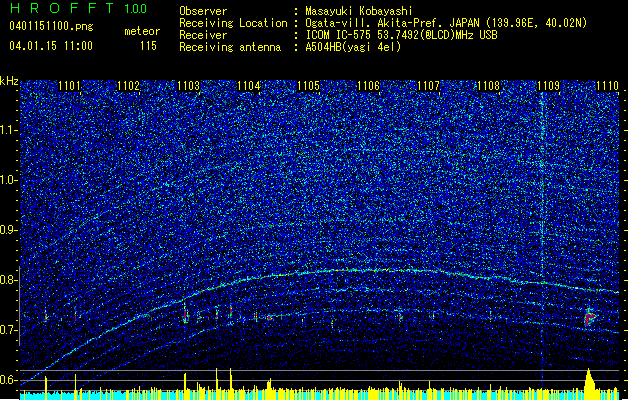Click the 'meteor' label
This screenshot has height=400, width=629.
[x=142, y=31]
